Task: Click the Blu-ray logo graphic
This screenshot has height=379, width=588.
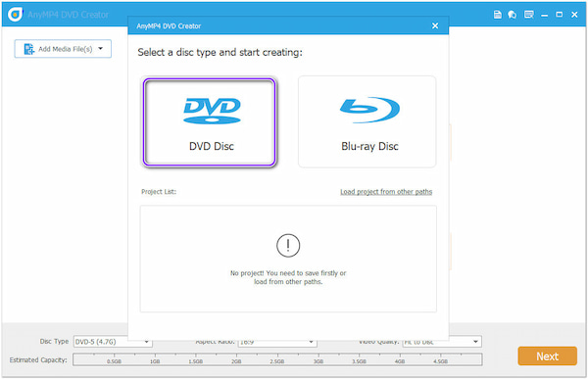Action: [369, 110]
